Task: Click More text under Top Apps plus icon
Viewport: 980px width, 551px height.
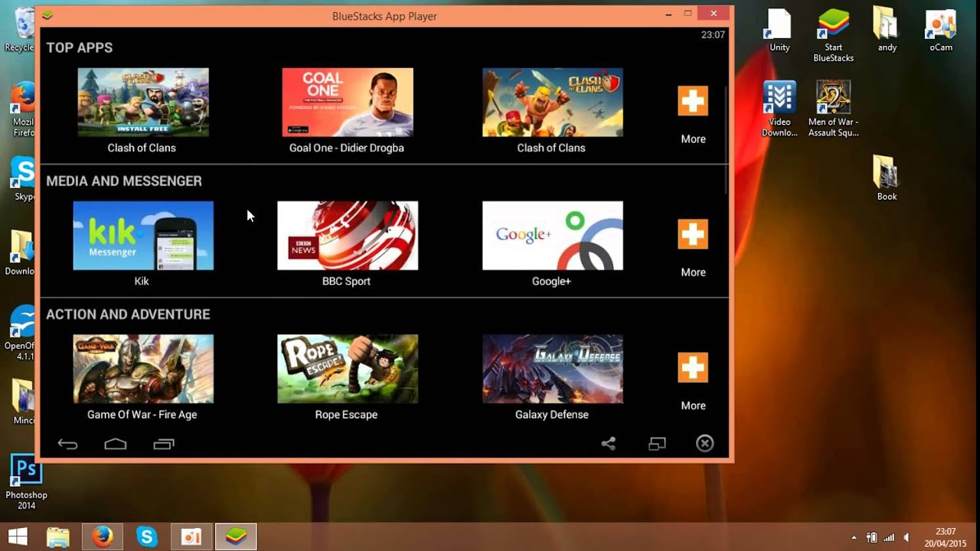Action: click(694, 139)
